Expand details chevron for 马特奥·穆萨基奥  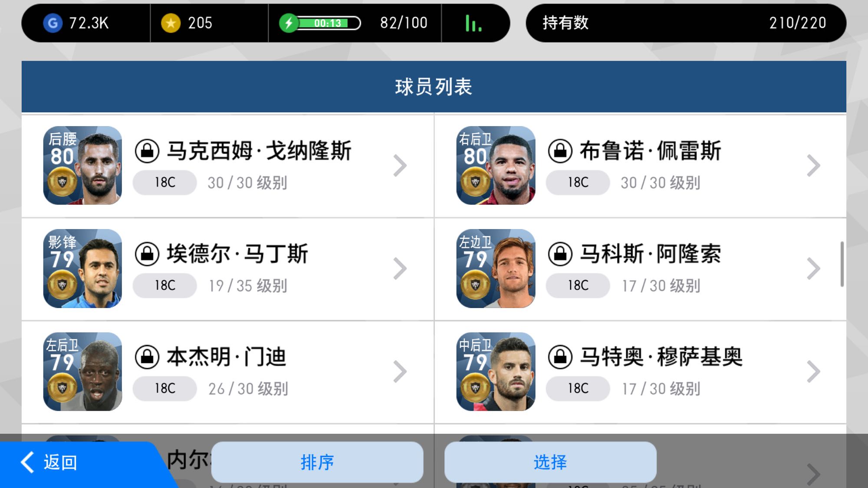(813, 372)
